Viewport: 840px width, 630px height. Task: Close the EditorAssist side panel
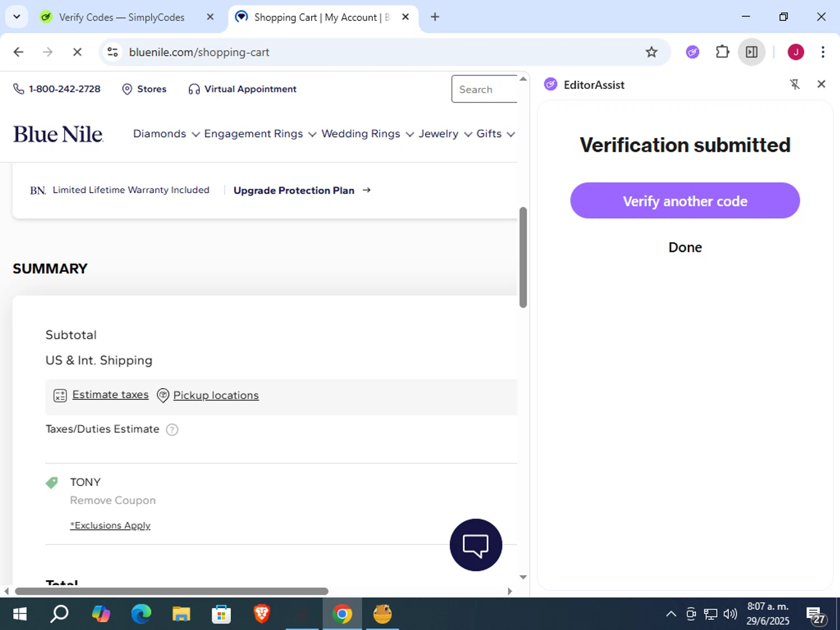822,84
